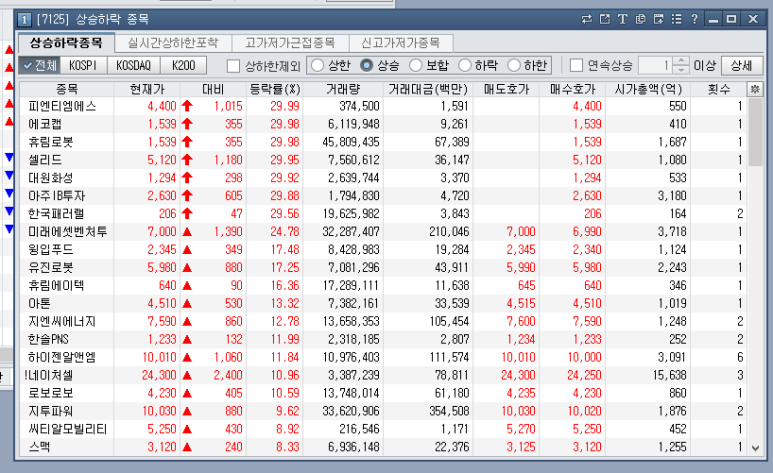
Task: Select stock row 아주IB투자
Action: click(x=384, y=196)
